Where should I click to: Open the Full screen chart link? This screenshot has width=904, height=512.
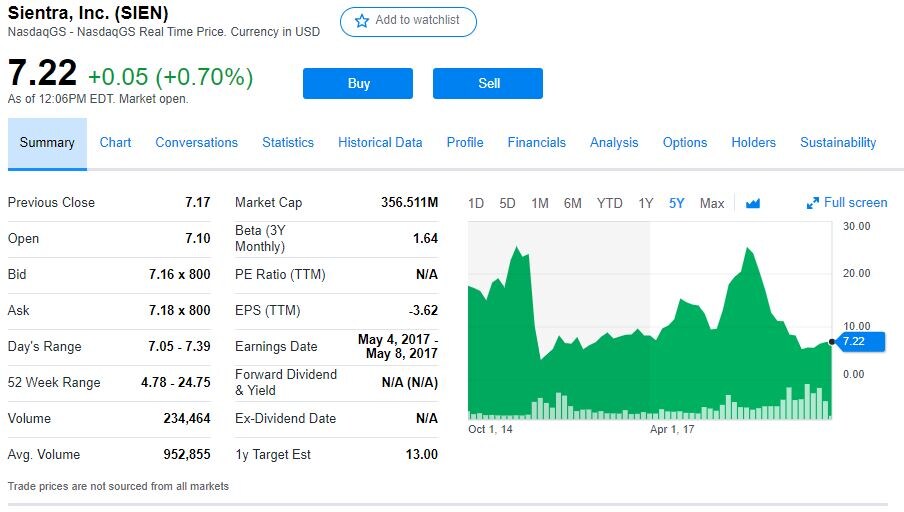[x=847, y=203]
